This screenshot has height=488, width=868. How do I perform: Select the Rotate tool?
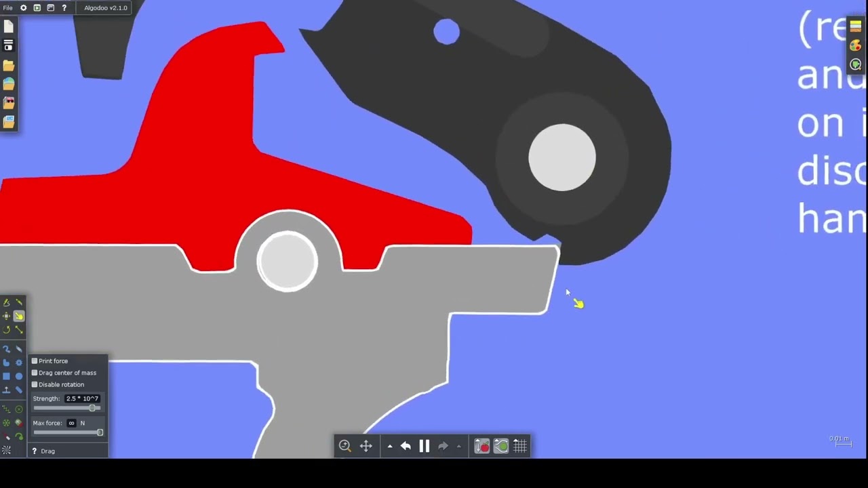tap(6, 329)
